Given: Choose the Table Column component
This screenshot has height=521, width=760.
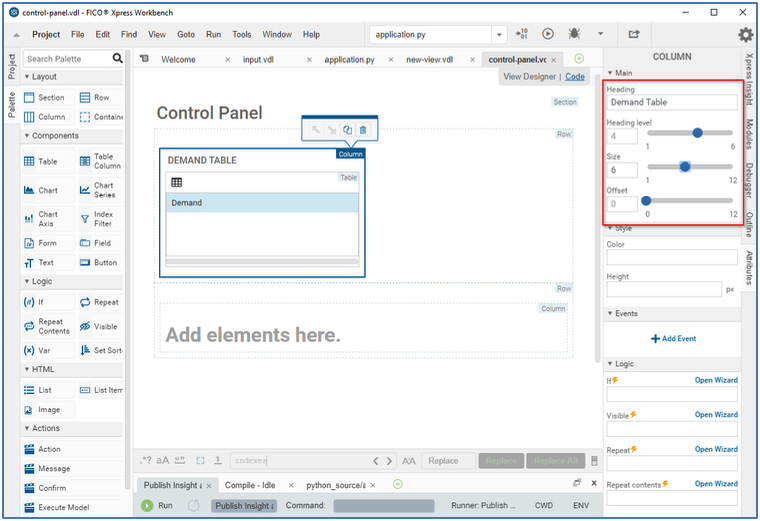Looking at the screenshot, I should coord(100,161).
